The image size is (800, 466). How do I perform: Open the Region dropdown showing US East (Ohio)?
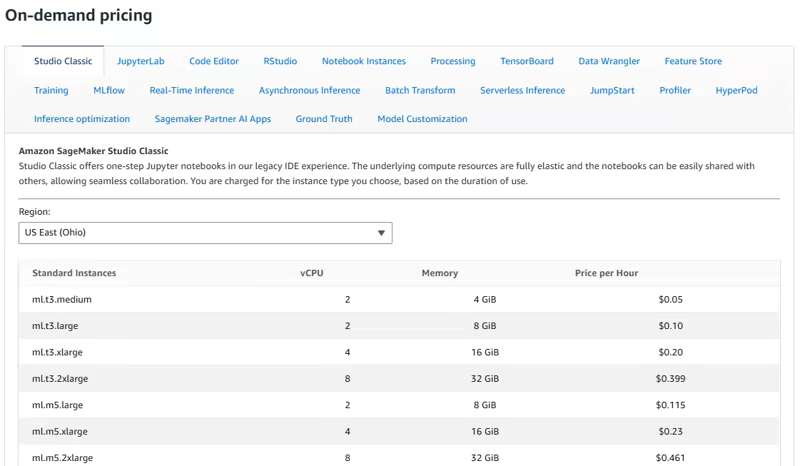[x=205, y=233]
